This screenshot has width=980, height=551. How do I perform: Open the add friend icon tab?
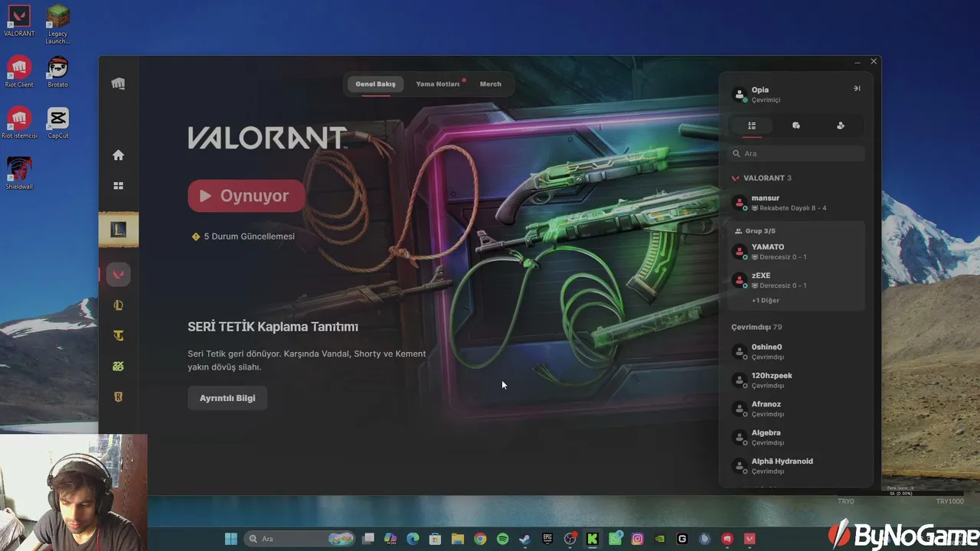pyautogui.click(x=841, y=126)
